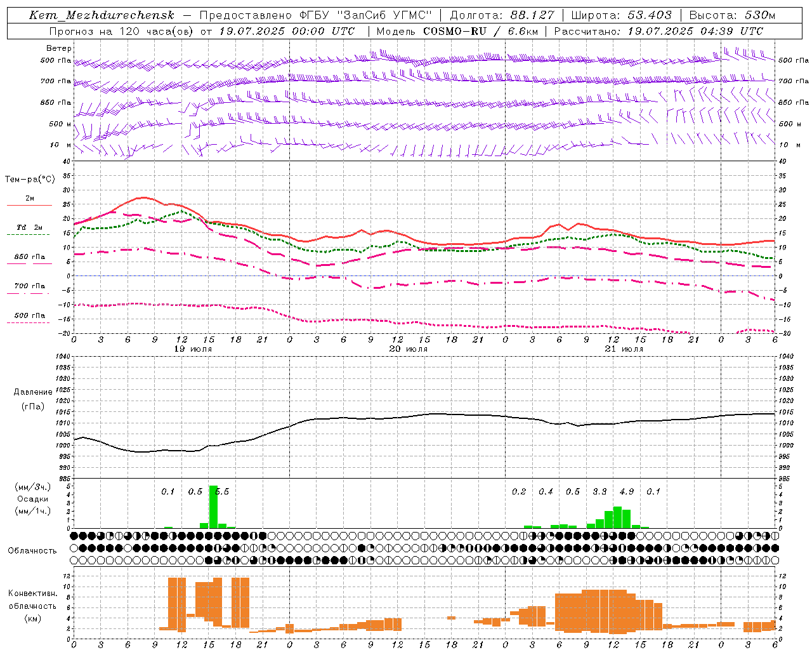Click the Ветер wind panel label

59,48
